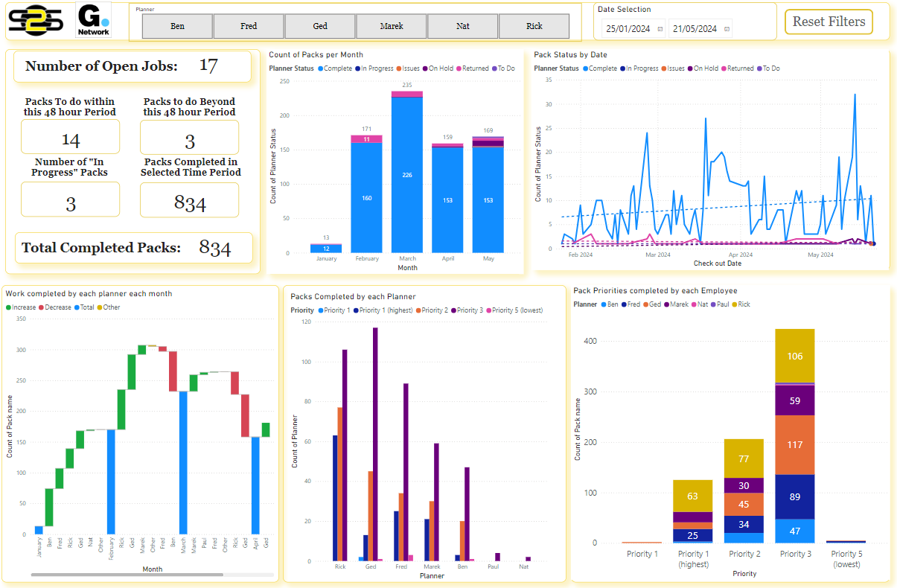
Task: Select the March bar's 226 Complete segment
Action: tap(407, 175)
